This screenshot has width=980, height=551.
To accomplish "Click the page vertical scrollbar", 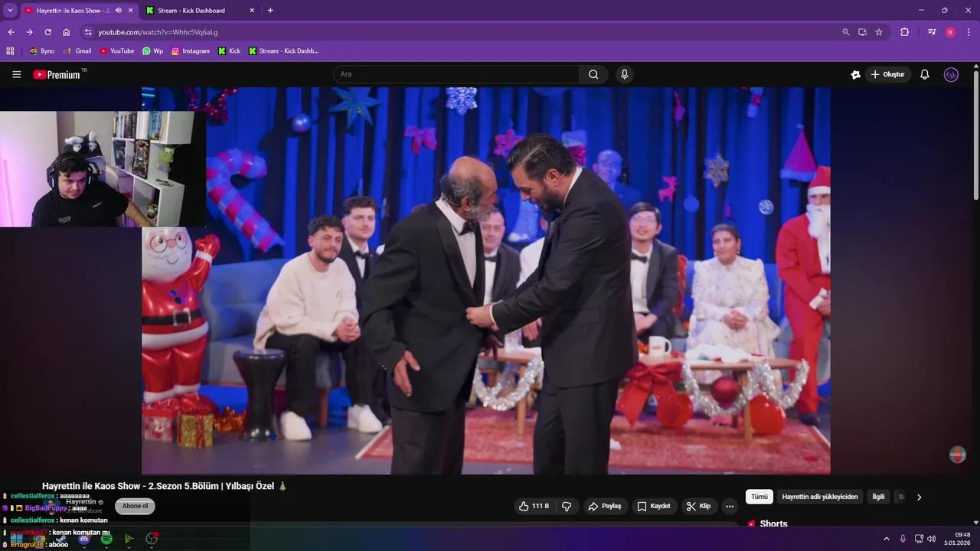I will (976, 134).
